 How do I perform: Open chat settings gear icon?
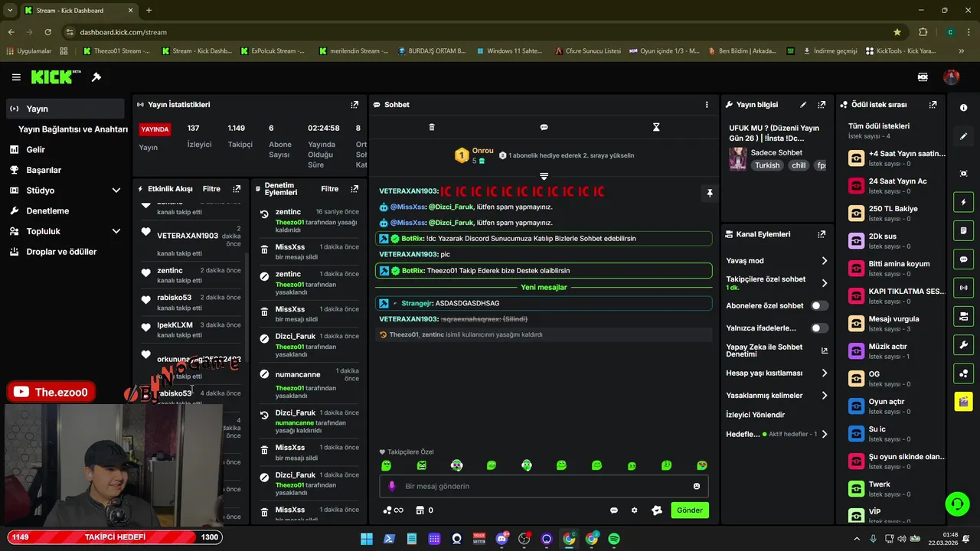point(634,510)
